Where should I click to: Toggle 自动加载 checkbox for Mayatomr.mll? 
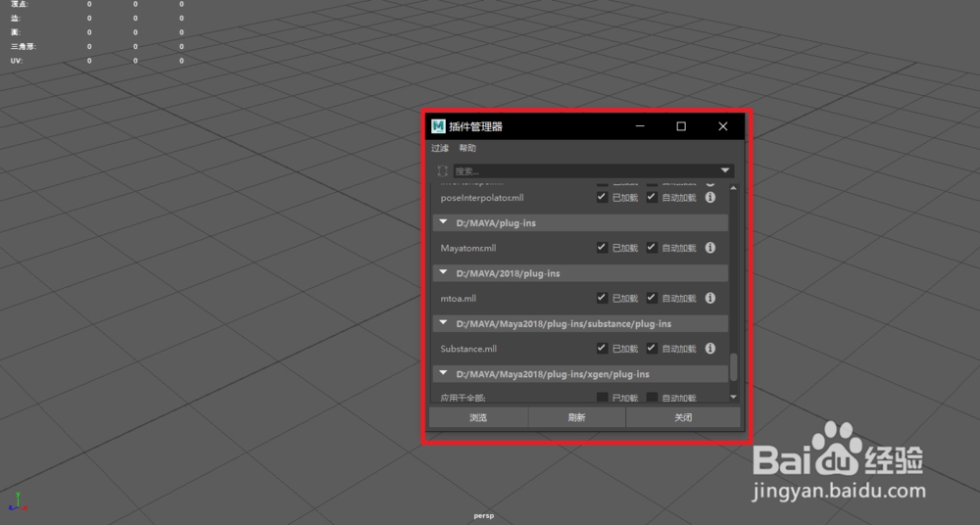coord(652,248)
